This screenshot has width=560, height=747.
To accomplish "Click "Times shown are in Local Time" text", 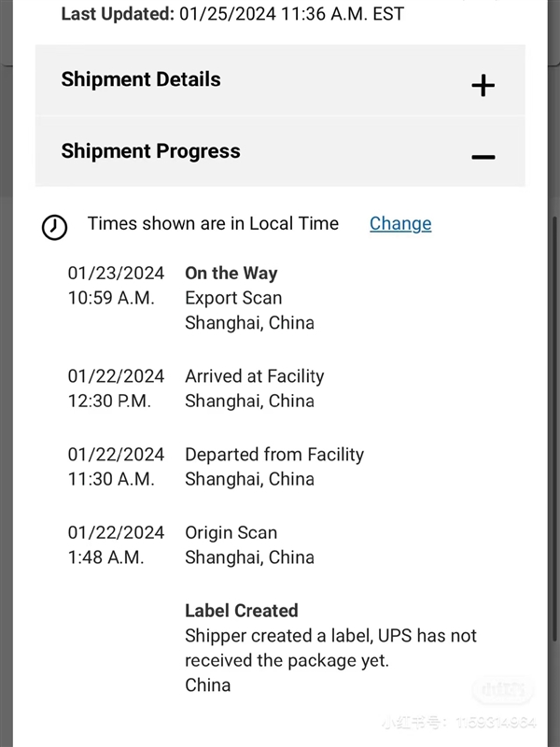I will tap(213, 223).
